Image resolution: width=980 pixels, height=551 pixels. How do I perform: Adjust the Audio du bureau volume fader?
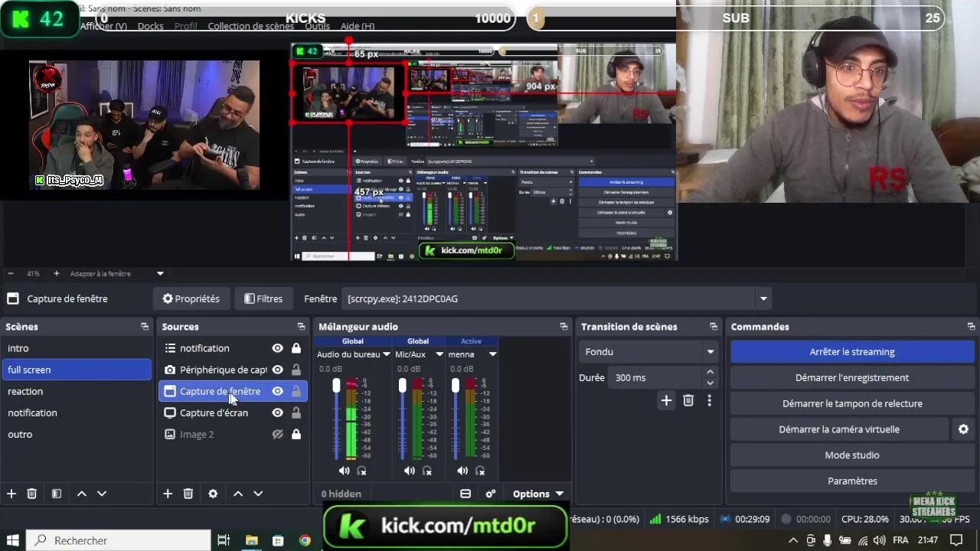[336, 386]
